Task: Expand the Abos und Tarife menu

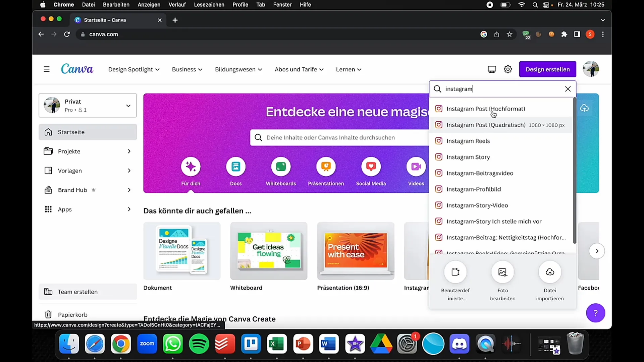Action: point(299,69)
